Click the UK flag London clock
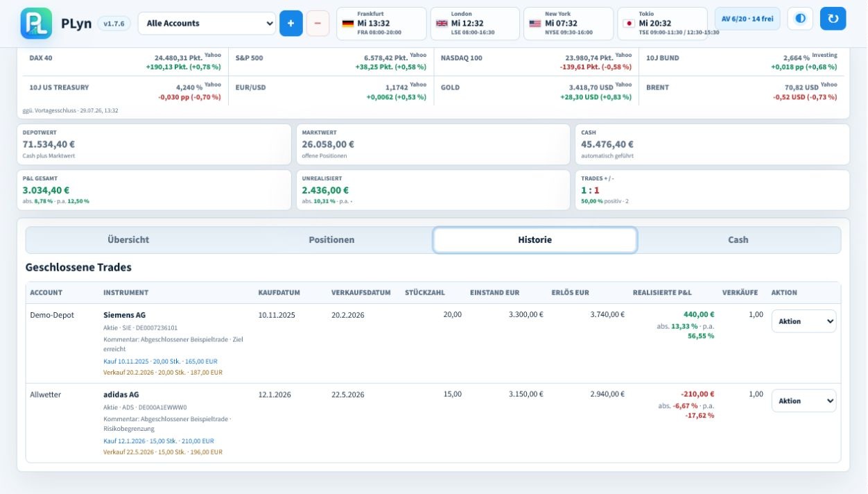868x494 pixels. (x=475, y=24)
